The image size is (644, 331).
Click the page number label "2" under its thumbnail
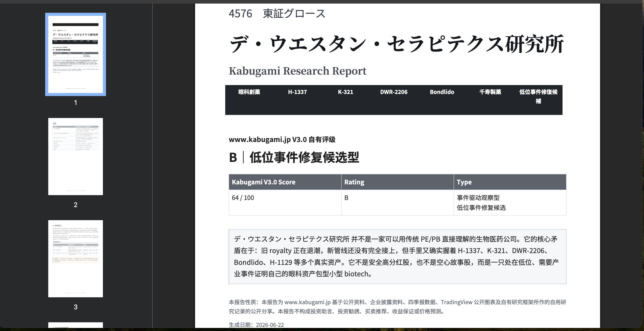tap(76, 205)
